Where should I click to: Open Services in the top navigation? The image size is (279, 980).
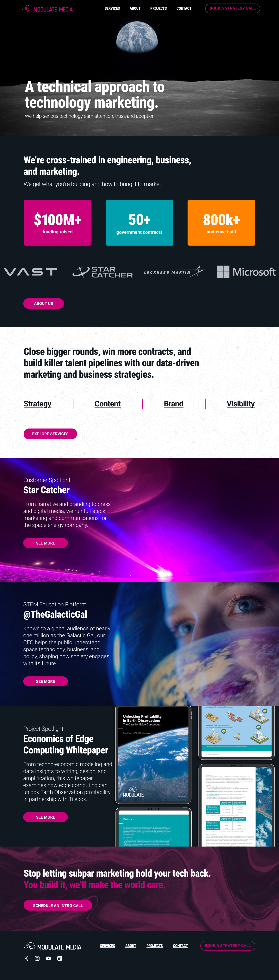pyautogui.click(x=112, y=8)
